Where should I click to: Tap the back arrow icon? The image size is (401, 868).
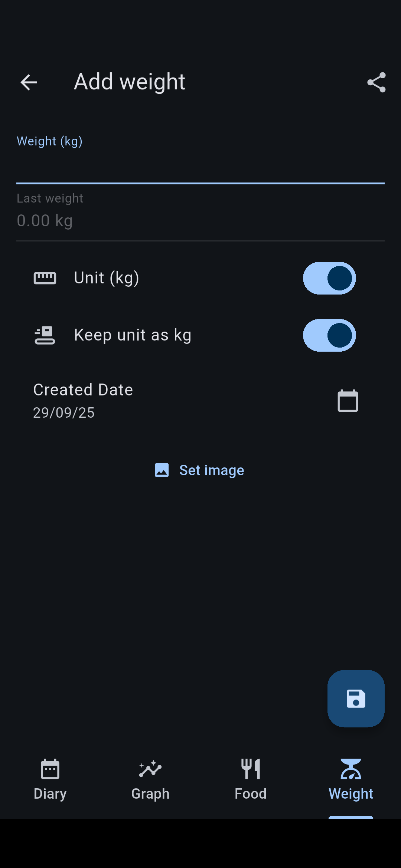coord(29,82)
